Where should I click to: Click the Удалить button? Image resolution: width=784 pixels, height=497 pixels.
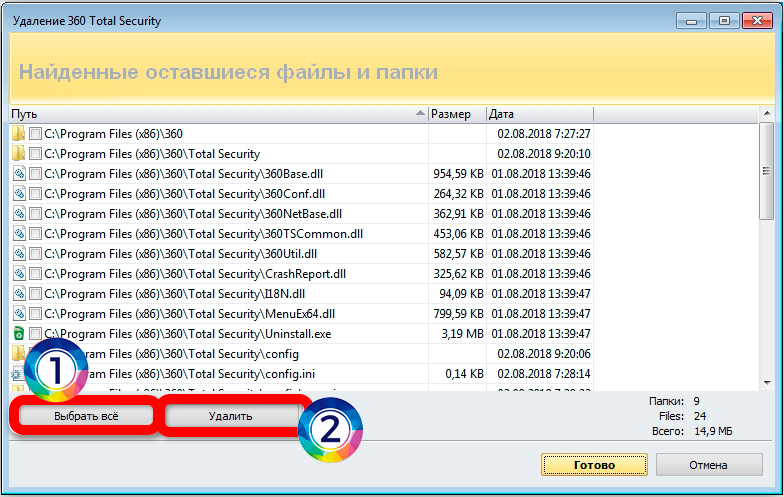coord(230,416)
